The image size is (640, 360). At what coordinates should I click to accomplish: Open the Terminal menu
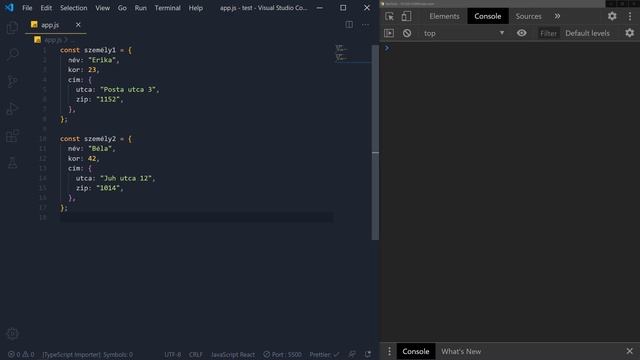click(x=167, y=8)
